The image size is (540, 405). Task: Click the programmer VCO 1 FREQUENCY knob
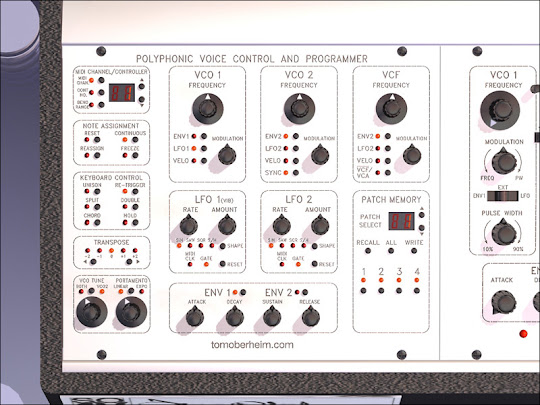pos(208,108)
